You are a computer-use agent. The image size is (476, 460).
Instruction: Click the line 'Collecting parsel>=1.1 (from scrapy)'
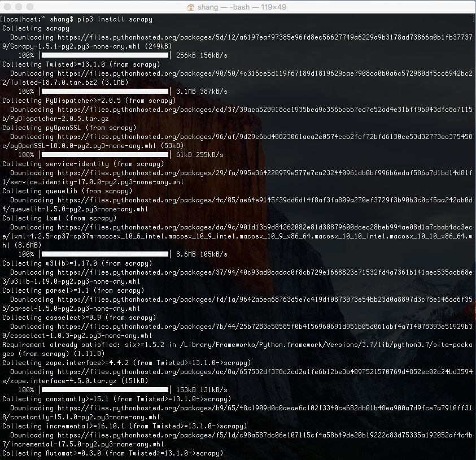[x=73, y=290]
